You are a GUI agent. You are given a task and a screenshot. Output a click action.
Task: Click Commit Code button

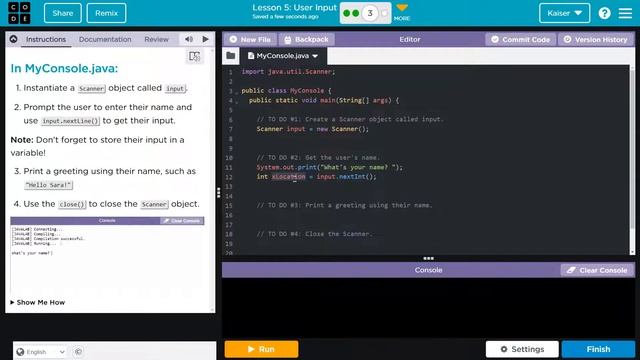tap(520, 40)
